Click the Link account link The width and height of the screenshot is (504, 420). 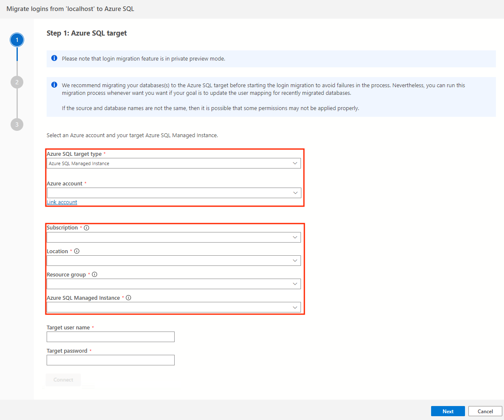point(61,202)
